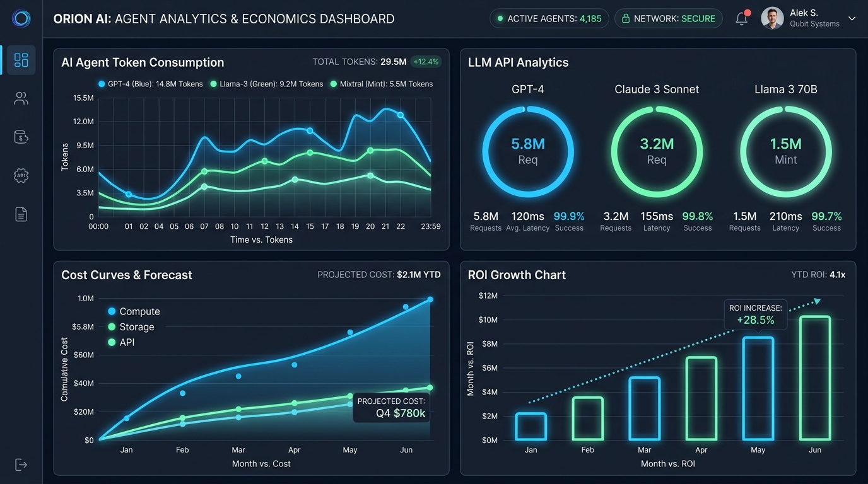The image size is (868, 484).
Task: Open the dashboard grid icon in sidebar
Action: [x=21, y=60]
